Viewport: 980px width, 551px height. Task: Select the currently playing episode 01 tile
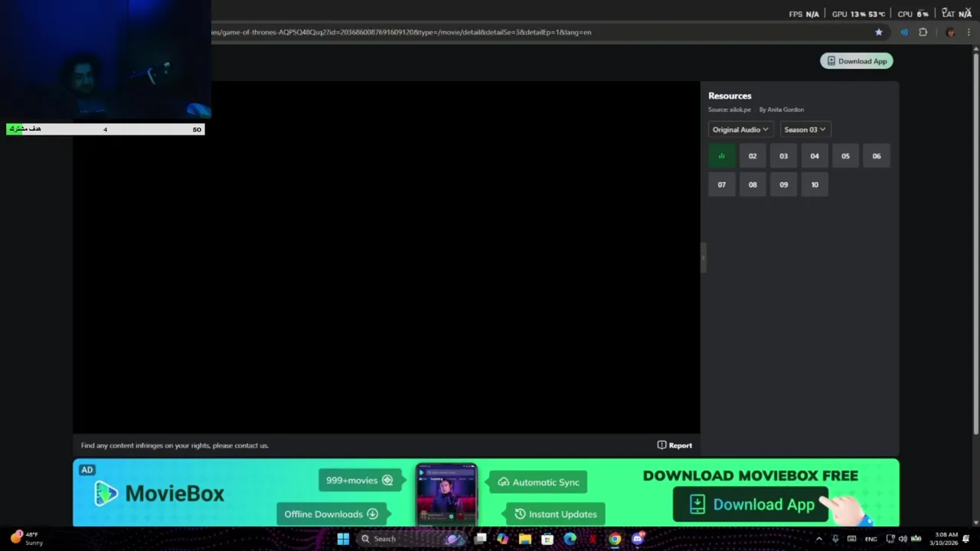pyautogui.click(x=721, y=156)
